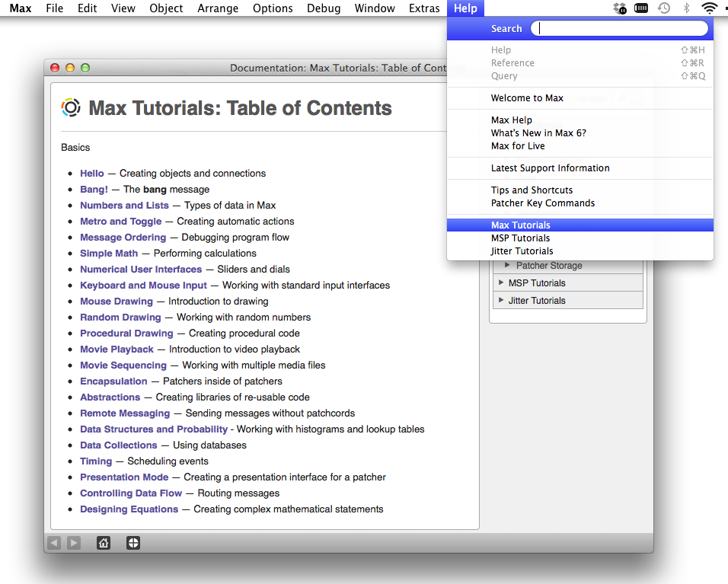
Task: Click the crosshair target icon in bottom toolbar
Action: pos(133,543)
